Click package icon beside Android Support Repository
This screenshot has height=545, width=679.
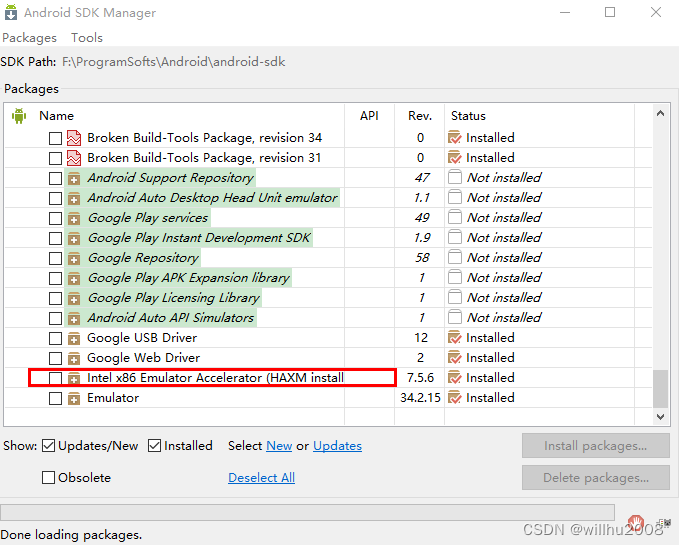(74, 178)
